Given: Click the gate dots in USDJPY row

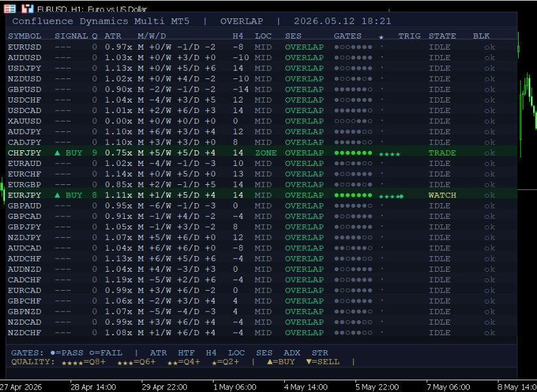Looking at the screenshot, I should point(353,69).
